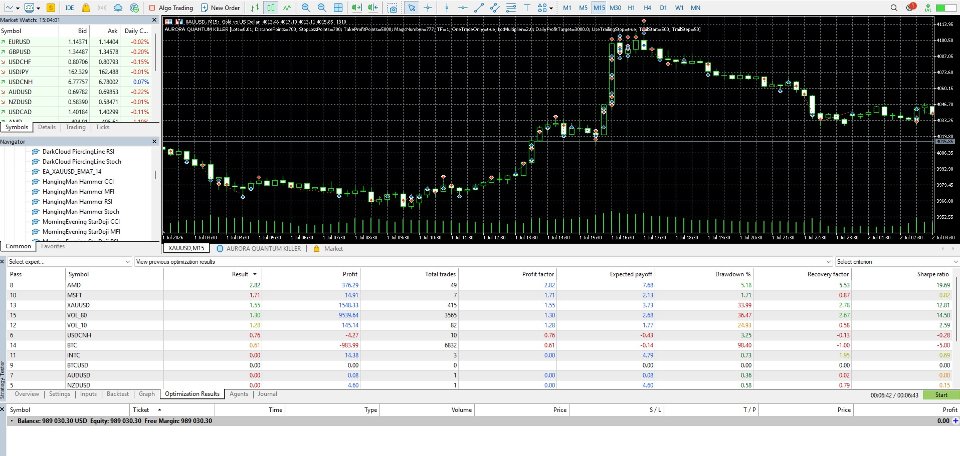Switch to H1 timeframe
The image size is (960, 456).
click(x=631, y=8)
